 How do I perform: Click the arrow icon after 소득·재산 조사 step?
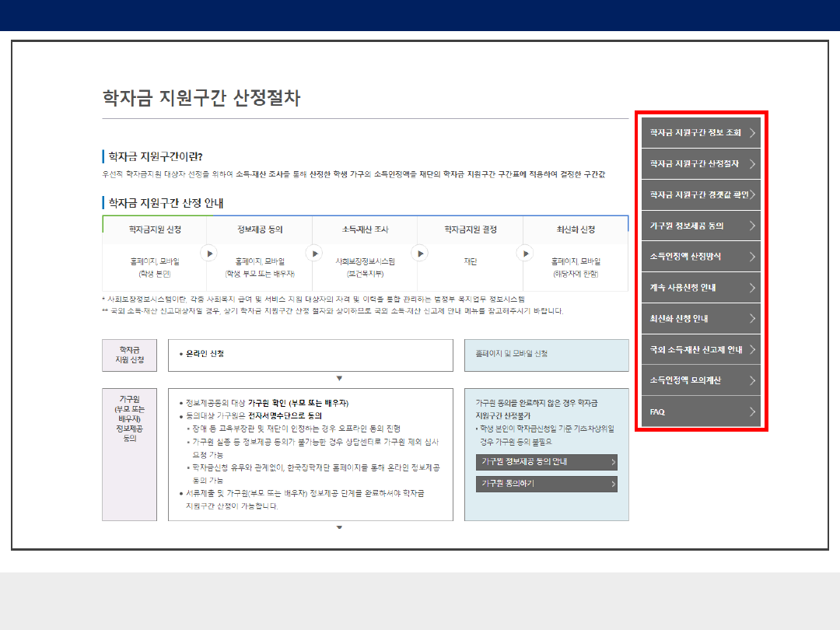[419, 253]
